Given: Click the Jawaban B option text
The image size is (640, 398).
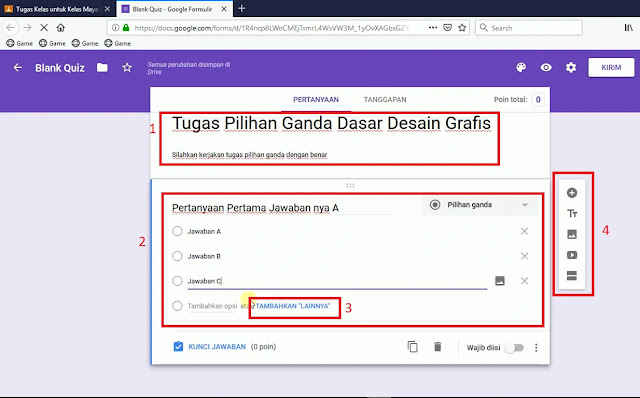Looking at the screenshot, I should click(204, 256).
